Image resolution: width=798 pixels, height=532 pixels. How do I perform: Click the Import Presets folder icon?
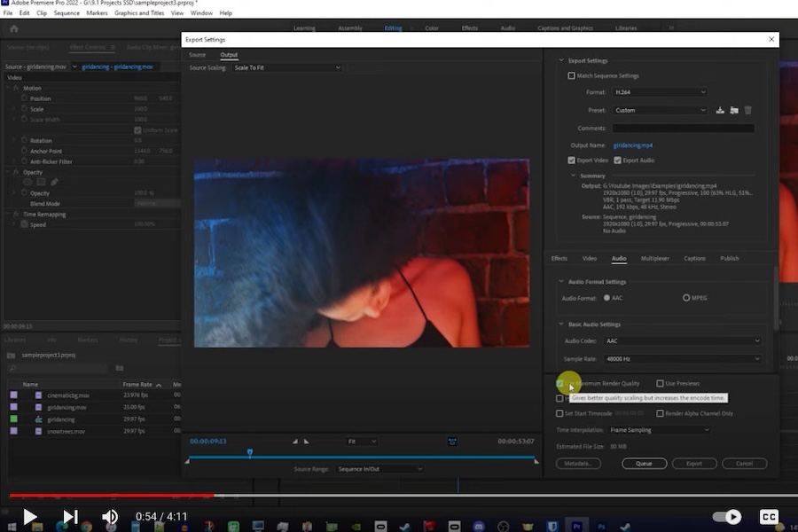coord(734,110)
